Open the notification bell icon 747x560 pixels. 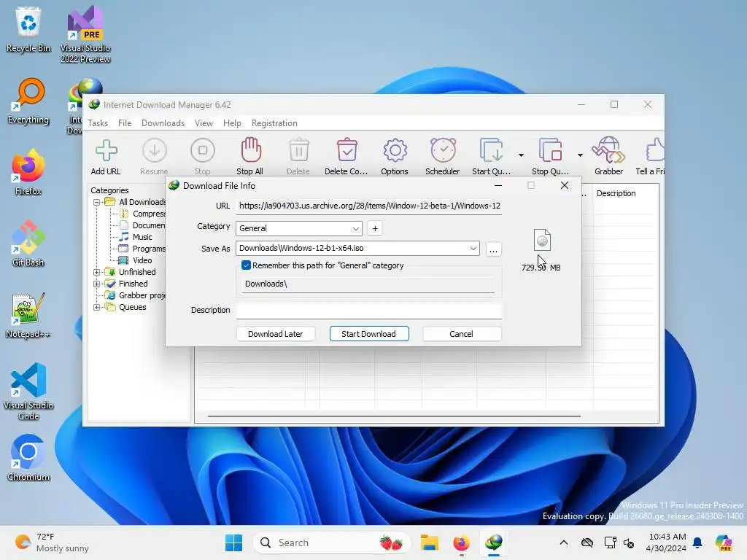tap(697, 542)
